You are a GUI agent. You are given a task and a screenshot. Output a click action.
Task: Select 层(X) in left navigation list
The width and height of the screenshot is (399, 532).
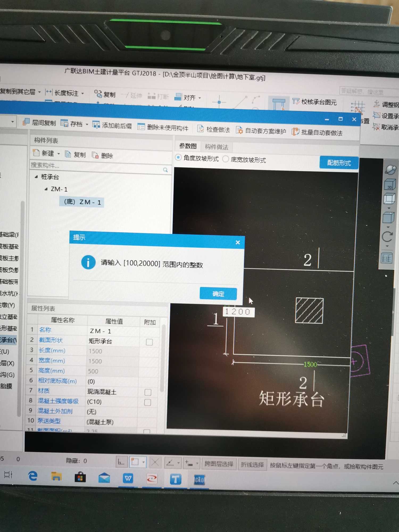(x=7, y=363)
